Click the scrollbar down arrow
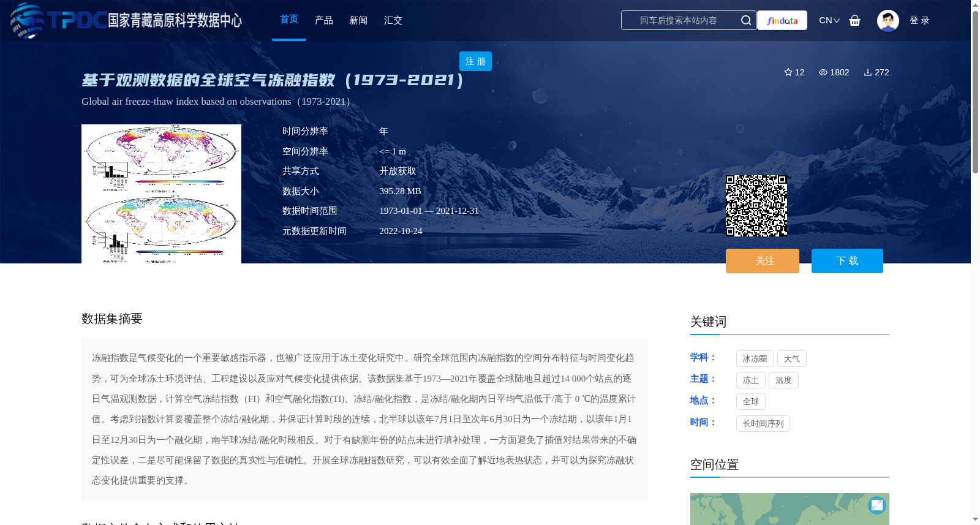980x525 pixels. coord(975,519)
